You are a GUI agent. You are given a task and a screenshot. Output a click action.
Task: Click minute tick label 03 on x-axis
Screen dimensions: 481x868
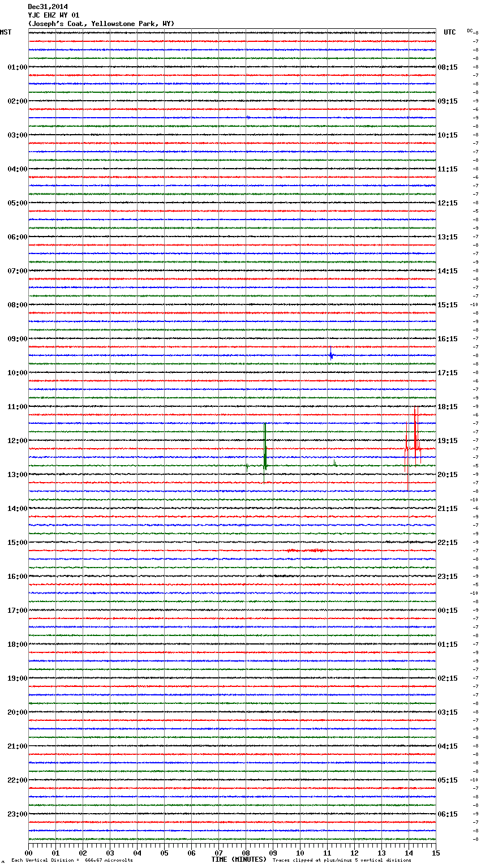(x=110, y=853)
